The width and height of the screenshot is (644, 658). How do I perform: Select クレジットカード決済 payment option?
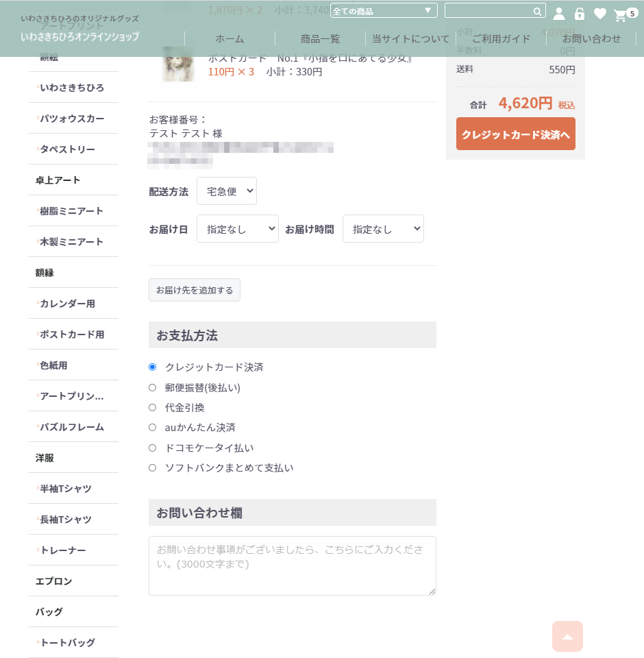click(152, 367)
